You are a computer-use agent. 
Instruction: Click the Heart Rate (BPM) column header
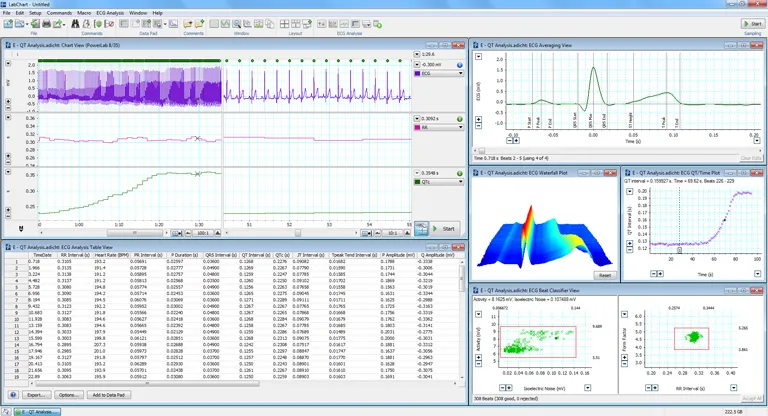(x=112, y=255)
